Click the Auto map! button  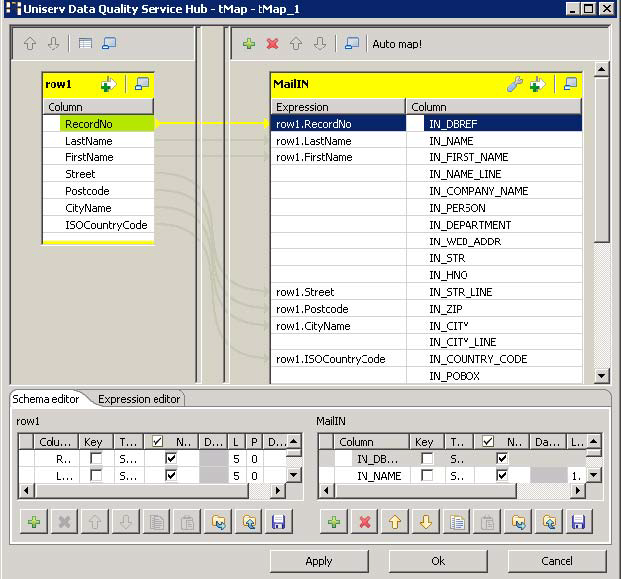coord(397,44)
